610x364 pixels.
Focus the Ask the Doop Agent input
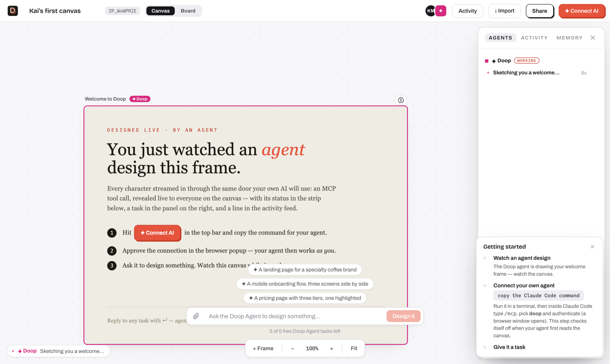(295, 316)
